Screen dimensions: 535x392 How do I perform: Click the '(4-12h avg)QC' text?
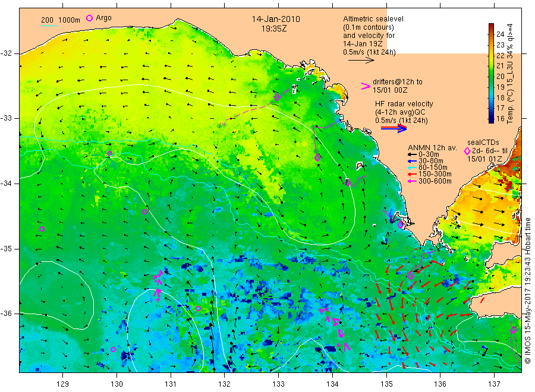400,112
